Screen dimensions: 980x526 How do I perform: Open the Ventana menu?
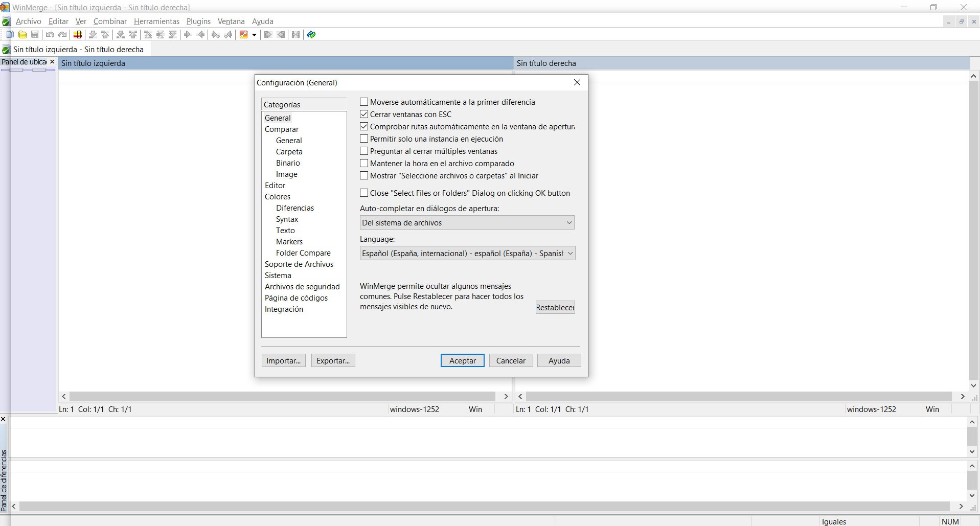231,21
